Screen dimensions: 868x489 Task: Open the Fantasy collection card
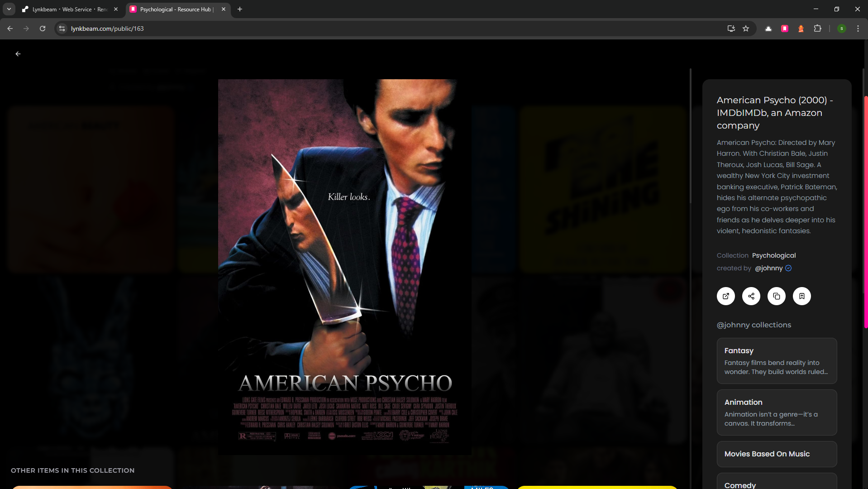pos(777,361)
